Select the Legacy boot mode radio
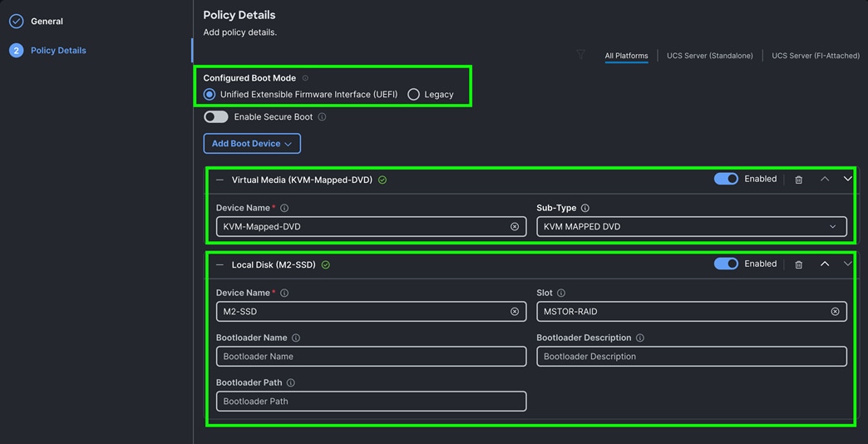The image size is (868, 444). pos(413,95)
